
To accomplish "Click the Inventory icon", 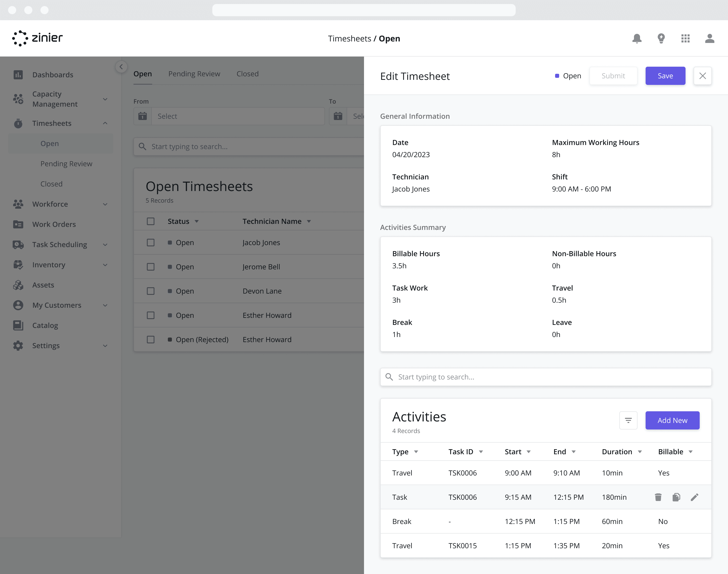I will coord(18,265).
